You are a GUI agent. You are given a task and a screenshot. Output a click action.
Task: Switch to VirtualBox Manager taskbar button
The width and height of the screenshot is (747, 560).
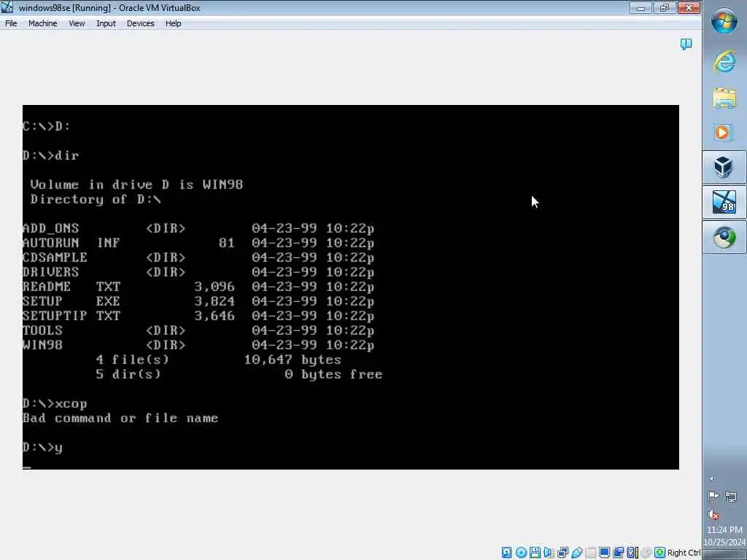click(x=724, y=167)
